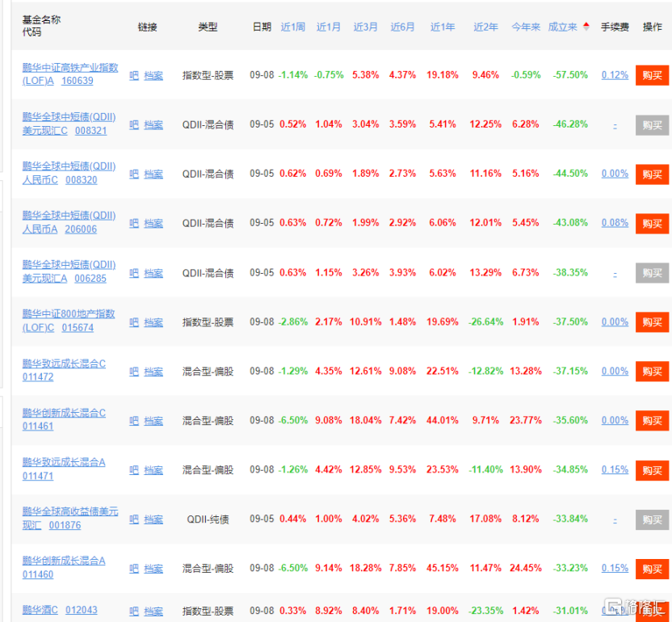
Task: Click the grey 购买 button for 006285
Action: pos(652,273)
